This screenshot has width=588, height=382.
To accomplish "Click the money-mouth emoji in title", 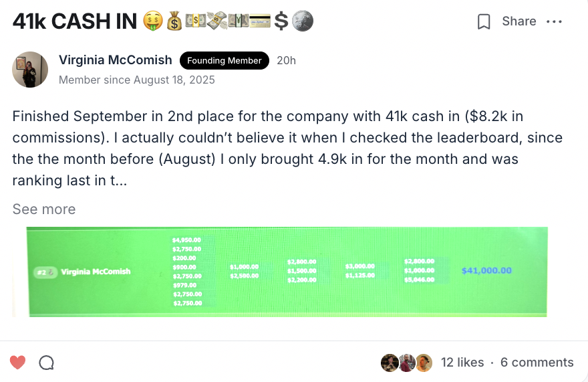I will pos(153,21).
